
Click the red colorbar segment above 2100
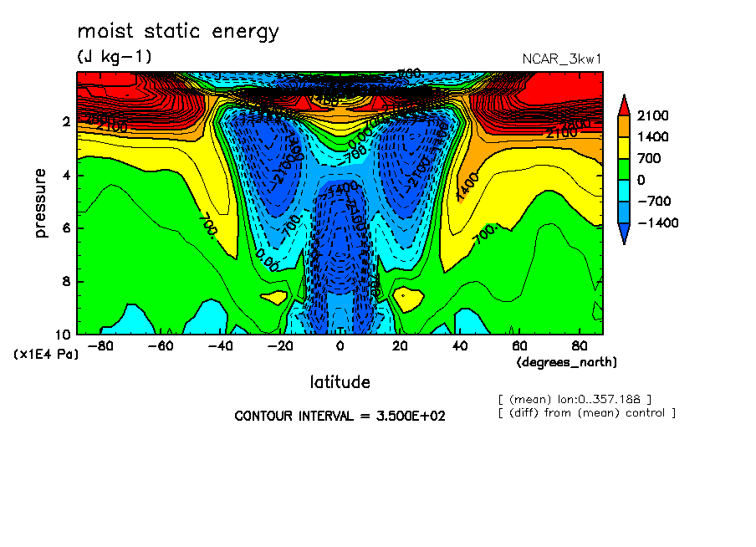(624, 105)
